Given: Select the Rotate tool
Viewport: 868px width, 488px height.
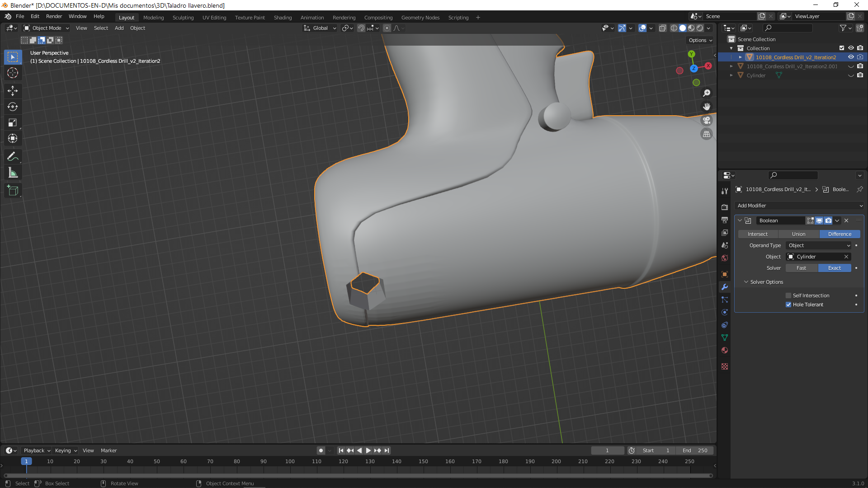Looking at the screenshot, I should pos(13,107).
